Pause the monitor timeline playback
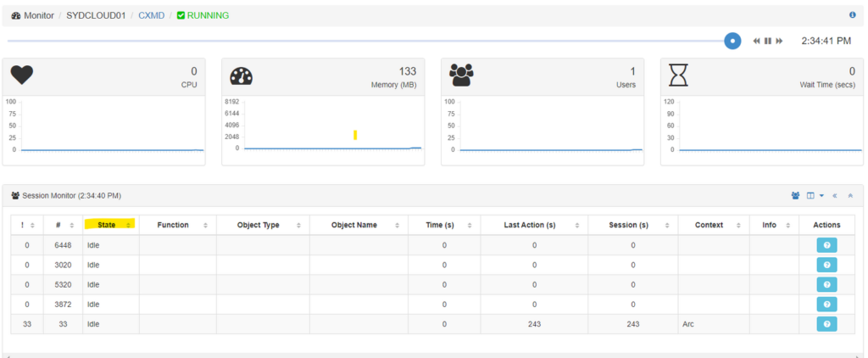Viewport: 868px width, 358px height. click(768, 41)
